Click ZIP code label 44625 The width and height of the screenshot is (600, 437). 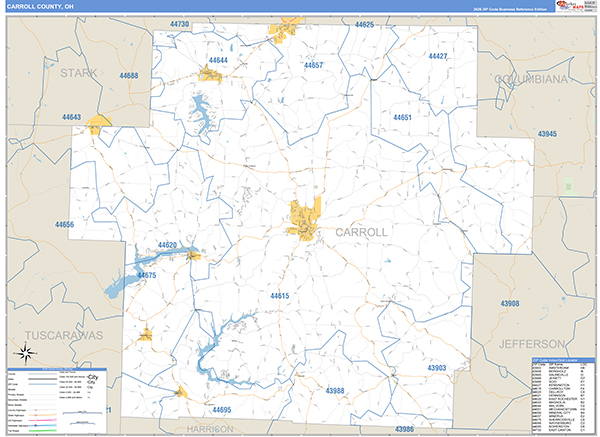364,25
